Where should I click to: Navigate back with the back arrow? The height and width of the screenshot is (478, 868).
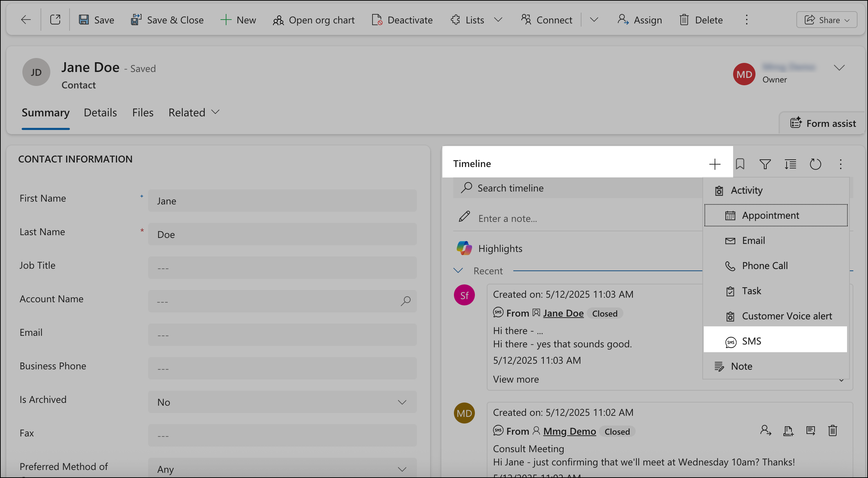pyautogui.click(x=26, y=20)
